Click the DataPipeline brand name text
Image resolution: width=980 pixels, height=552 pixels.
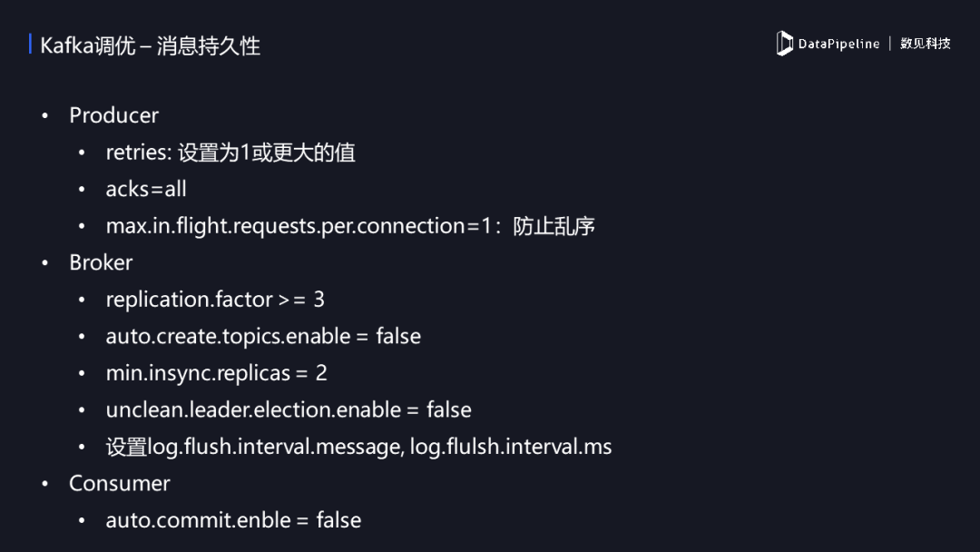(838, 44)
